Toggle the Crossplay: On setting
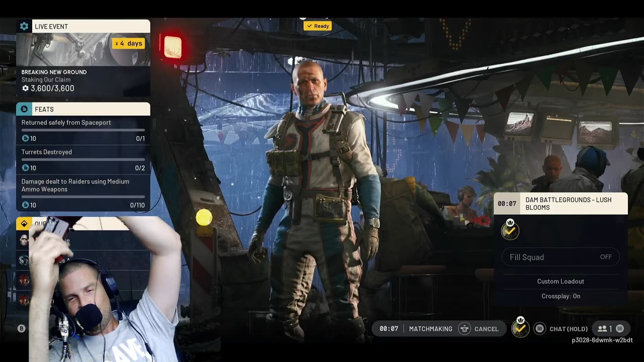 (560, 296)
